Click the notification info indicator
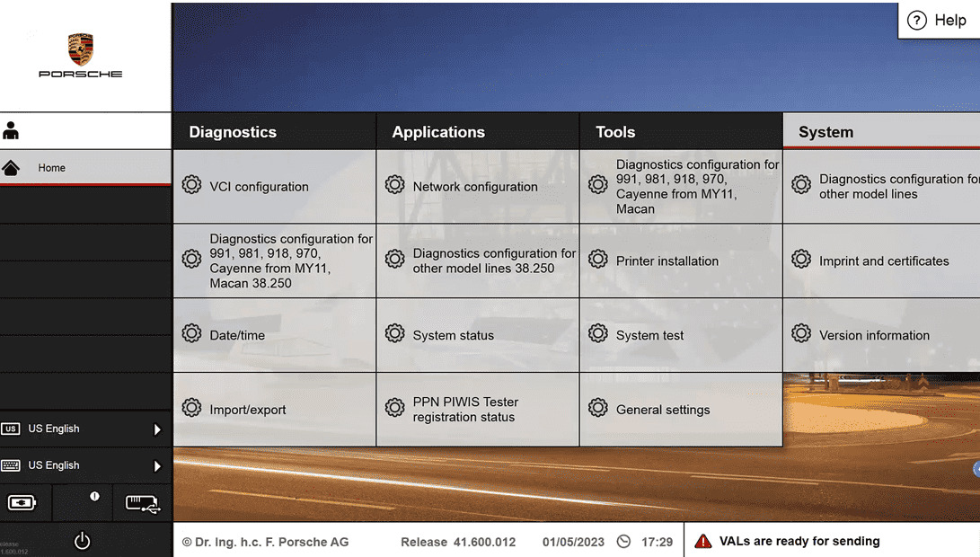 94,497
